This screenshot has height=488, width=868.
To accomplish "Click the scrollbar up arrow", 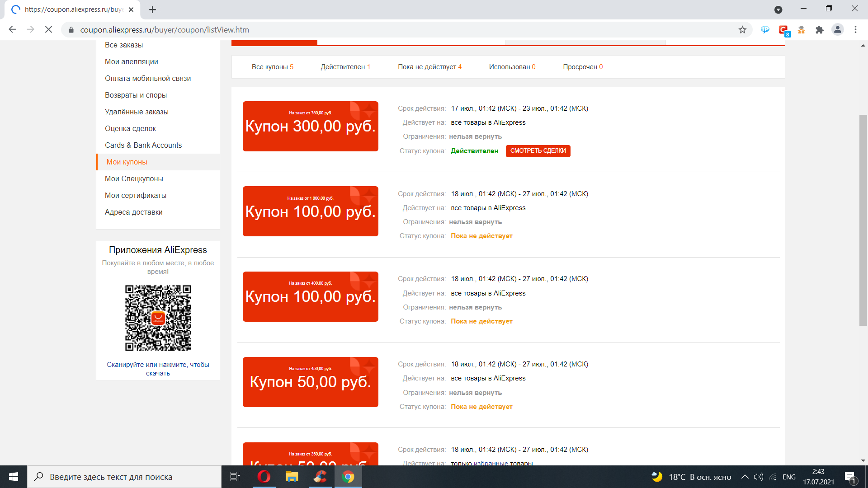I will 863,45.
